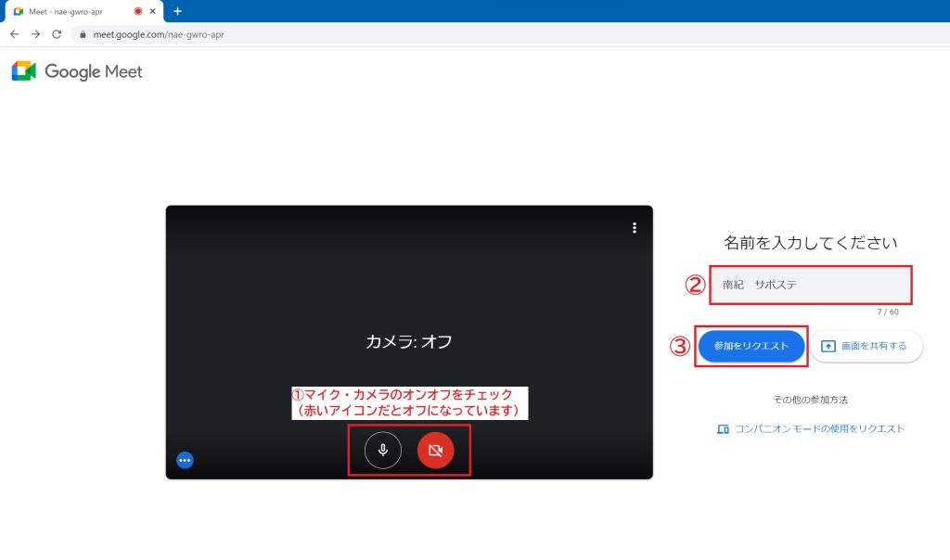Click the name input field containing 南紀 サポステ

coord(811,285)
